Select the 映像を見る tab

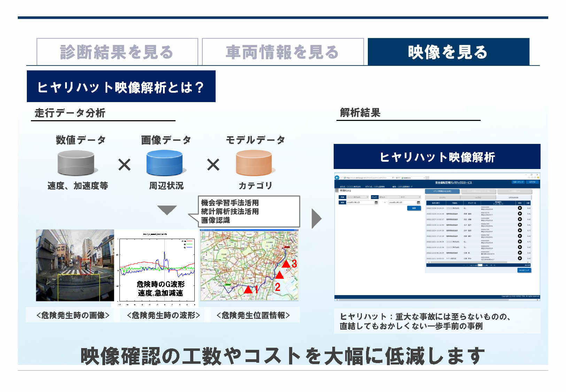[x=448, y=52]
